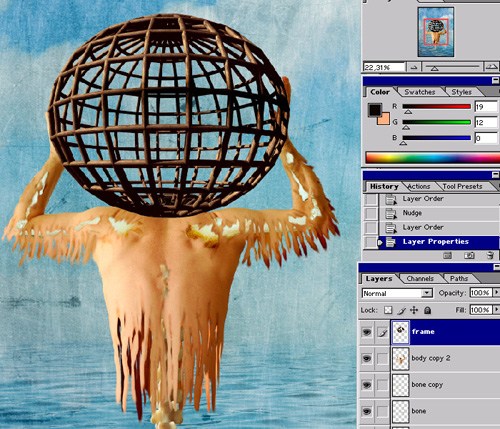Open the Opacity slider arrow

click(x=496, y=292)
